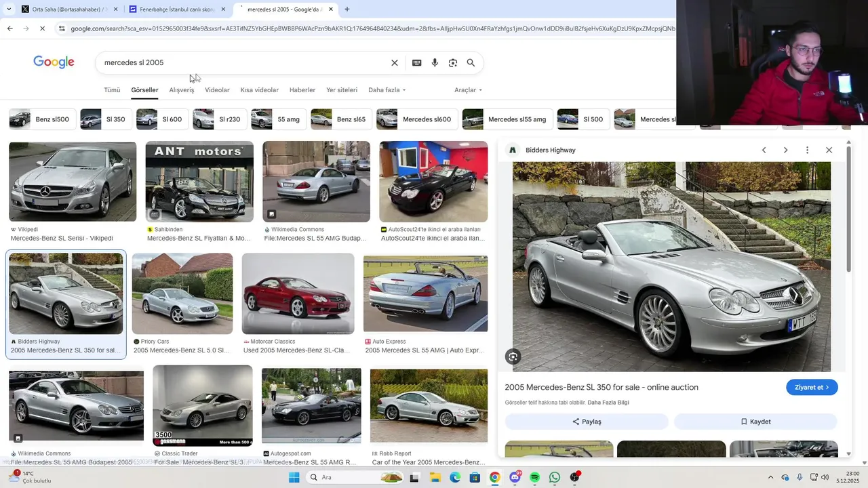Viewport: 868px width, 488px height.
Task: Open Task View on taskbar
Action: pos(414,477)
